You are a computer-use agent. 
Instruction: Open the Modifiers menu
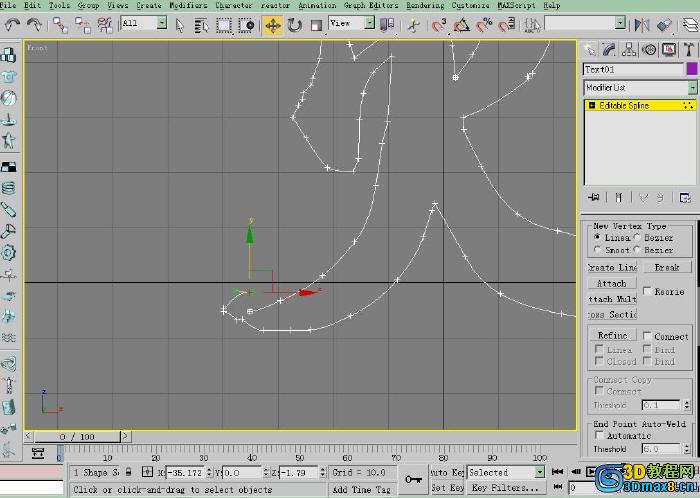coord(188,5)
